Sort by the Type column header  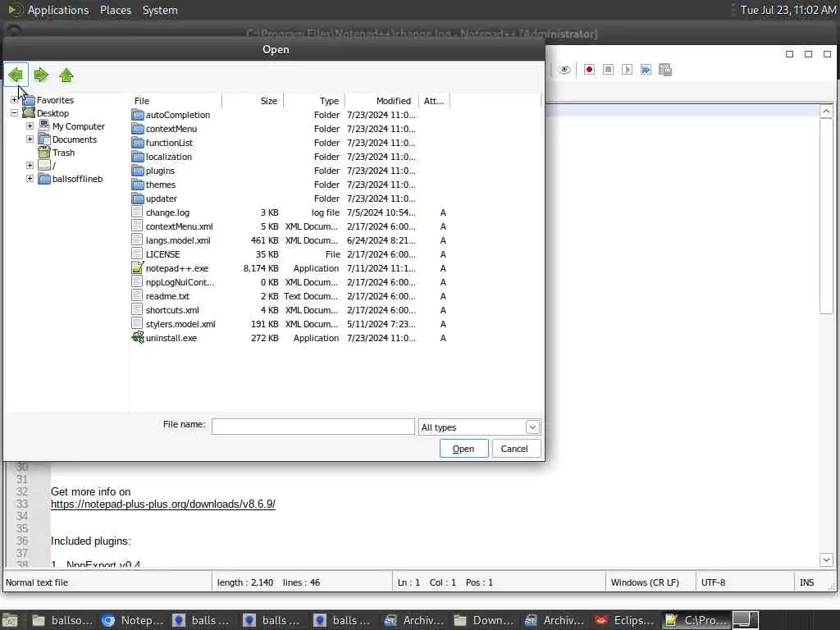314,101
